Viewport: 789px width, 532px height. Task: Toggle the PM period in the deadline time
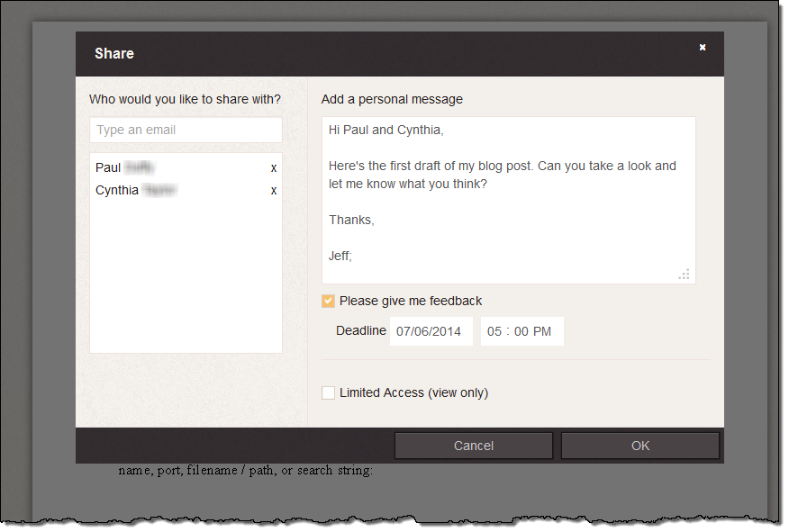(x=542, y=331)
